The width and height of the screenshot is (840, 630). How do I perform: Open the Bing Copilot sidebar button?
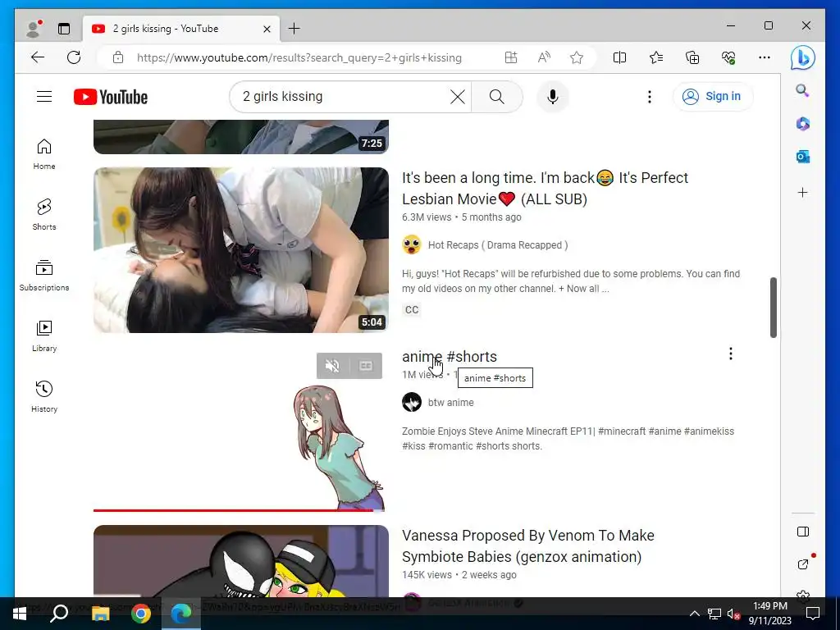(802, 58)
